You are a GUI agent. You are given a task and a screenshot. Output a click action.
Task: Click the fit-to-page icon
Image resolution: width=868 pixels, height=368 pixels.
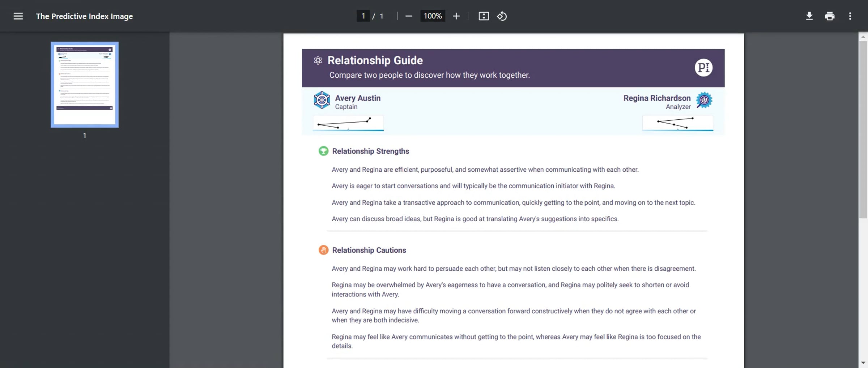(x=484, y=16)
